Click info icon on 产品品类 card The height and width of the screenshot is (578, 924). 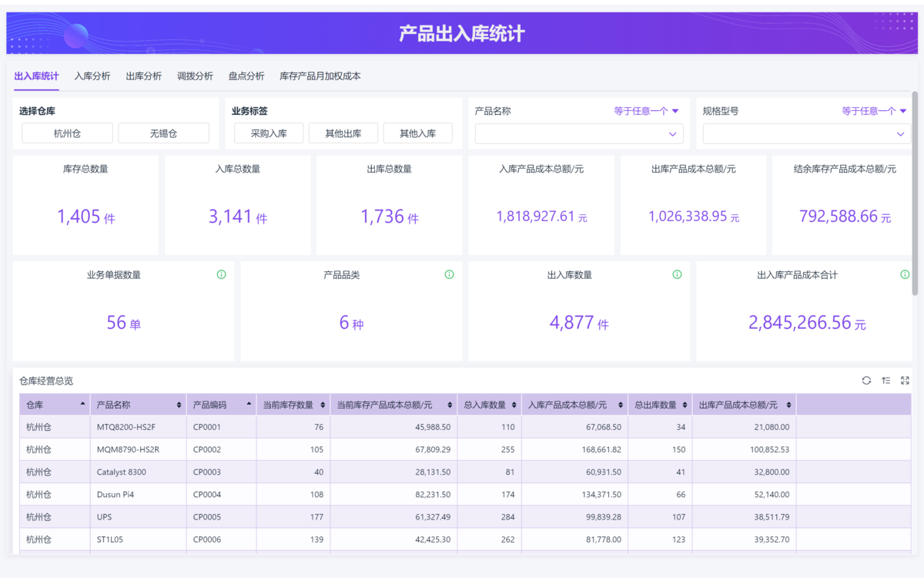pyautogui.click(x=449, y=274)
